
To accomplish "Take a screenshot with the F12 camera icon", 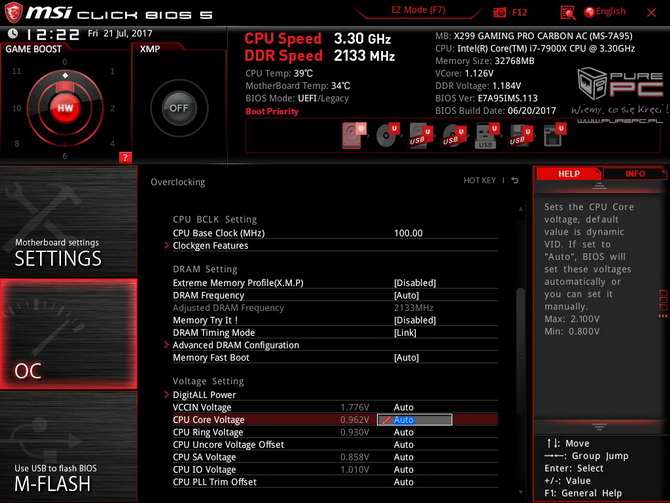I will click(x=500, y=13).
